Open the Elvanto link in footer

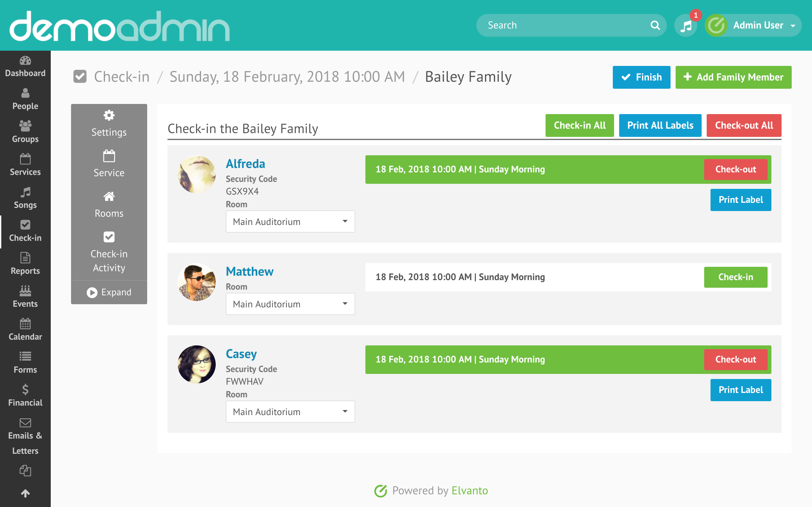click(x=469, y=490)
